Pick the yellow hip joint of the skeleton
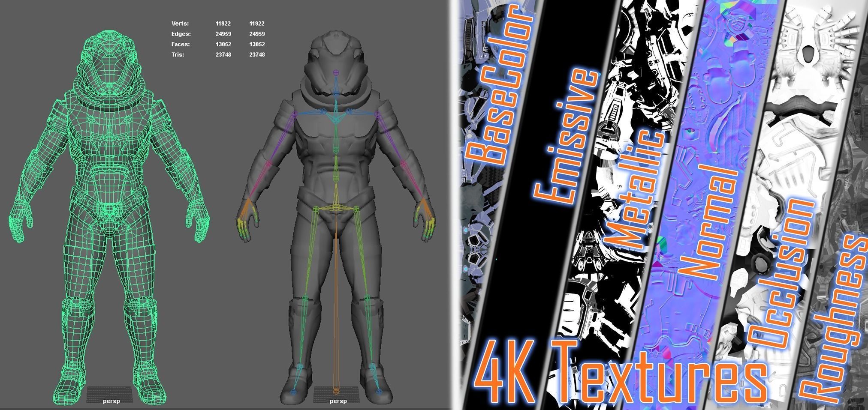This screenshot has width=868, height=410. [x=336, y=208]
